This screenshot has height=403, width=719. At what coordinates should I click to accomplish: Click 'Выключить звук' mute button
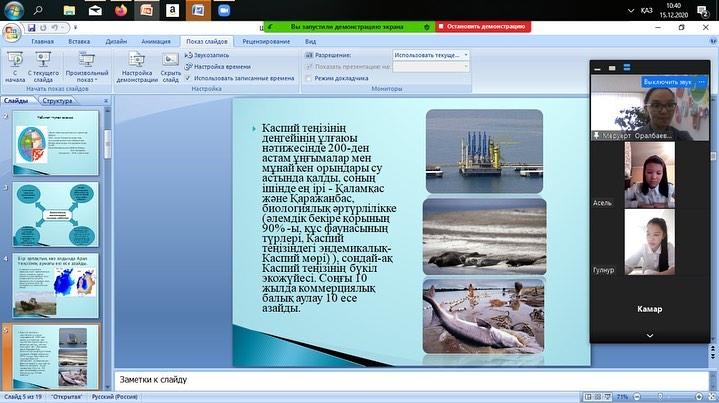click(x=665, y=81)
